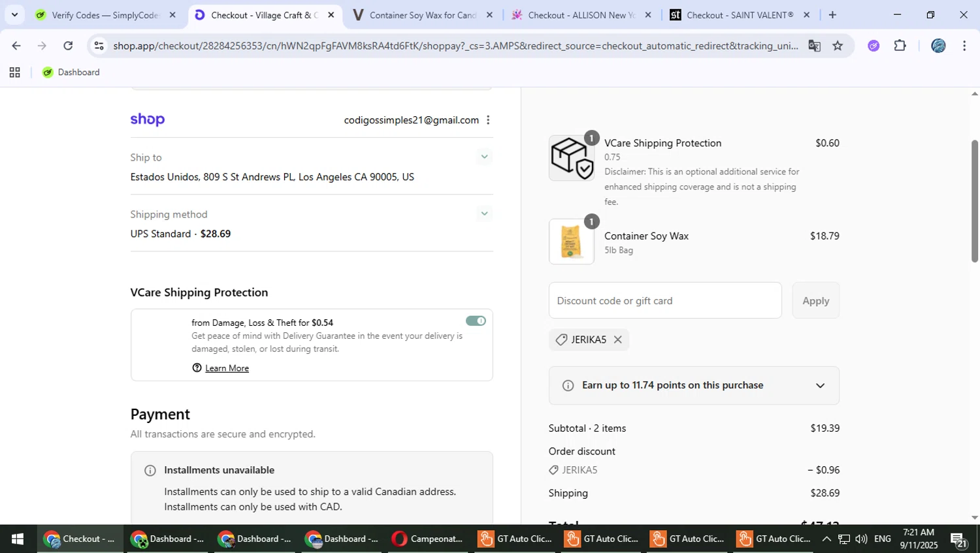Expand the Ship to address section
980x553 pixels.
coord(484,157)
